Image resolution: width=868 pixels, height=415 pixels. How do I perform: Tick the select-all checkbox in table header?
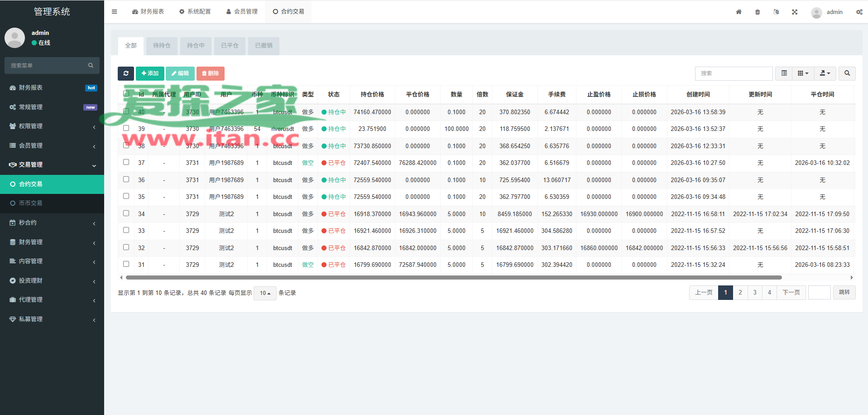126,94
